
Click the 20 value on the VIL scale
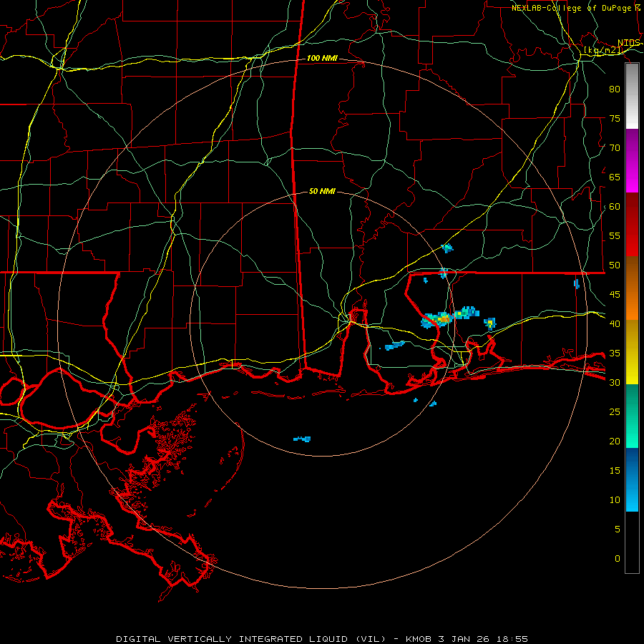point(615,441)
